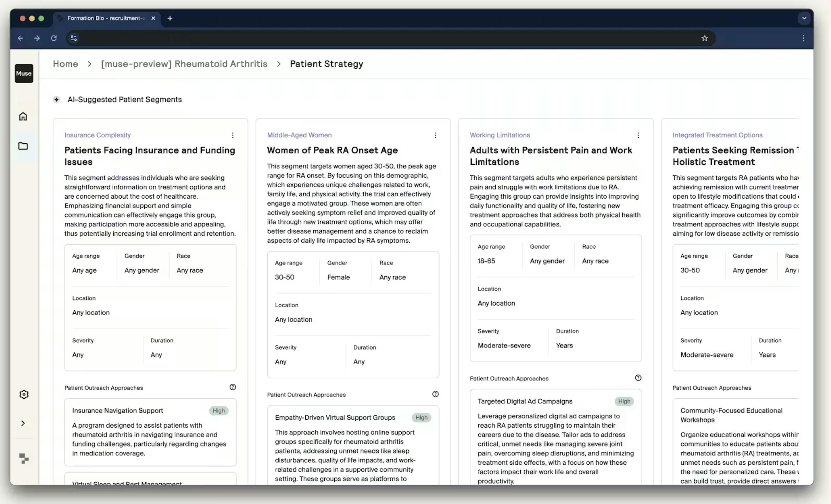Viewport: 831px width, 504px height.
Task: Click the site information icon in address bar
Action: click(x=74, y=38)
